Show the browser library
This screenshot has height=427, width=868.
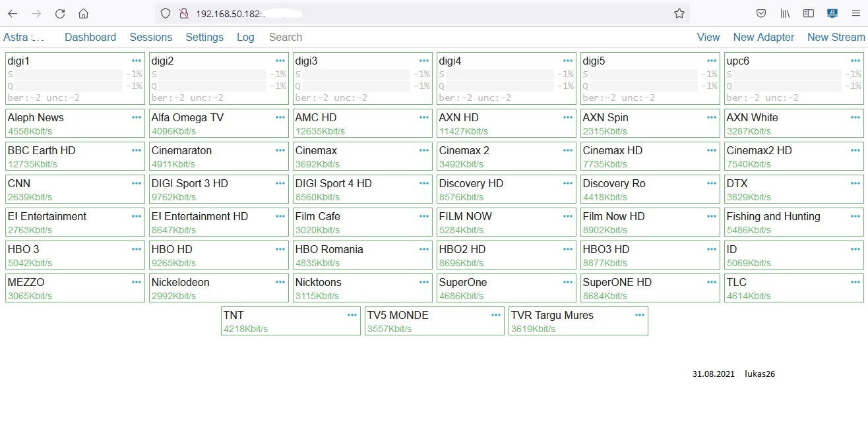point(785,13)
